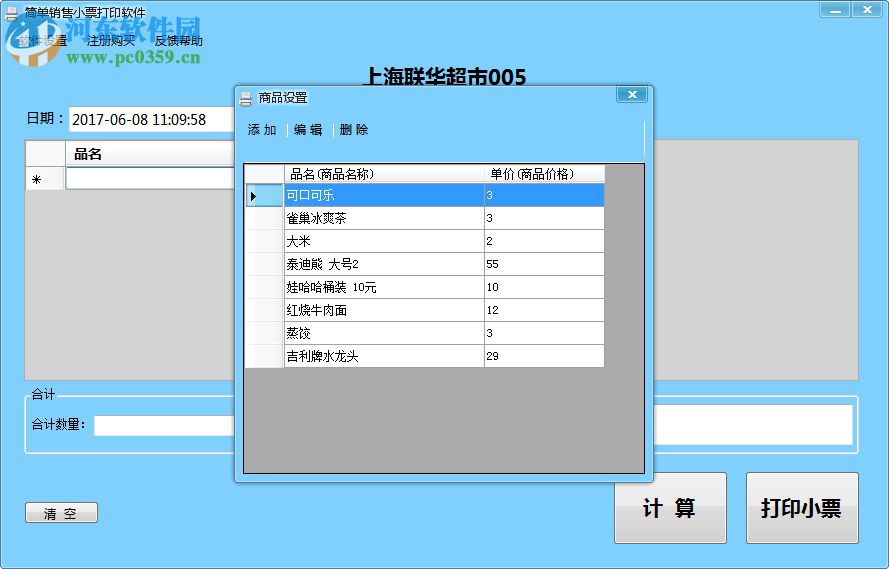Click the 单价(商品价格) column header
The image size is (889, 569).
coord(544,174)
